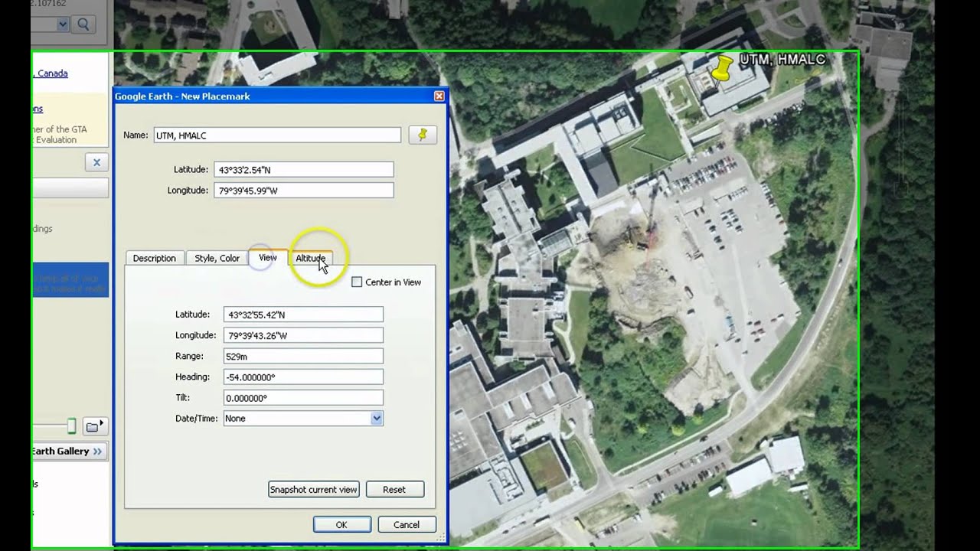980x551 pixels.
Task: Click the View Longitude field 79°39'43.26"W
Action: [x=303, y=335]
